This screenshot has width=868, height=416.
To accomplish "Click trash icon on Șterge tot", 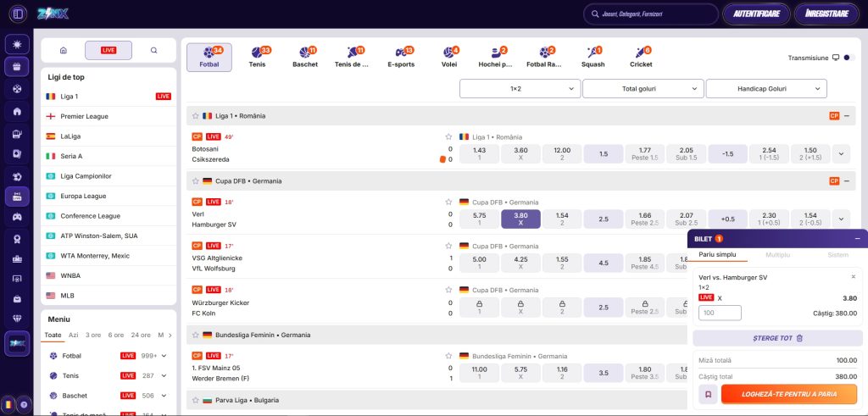I will click(799, 338).
